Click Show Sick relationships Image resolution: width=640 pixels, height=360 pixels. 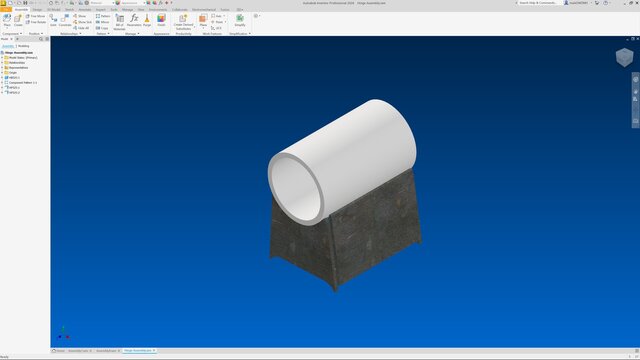82,22
